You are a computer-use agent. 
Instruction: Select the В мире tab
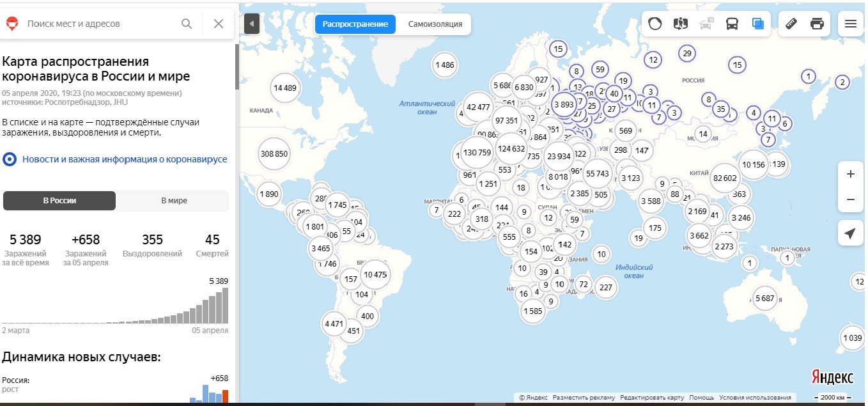[x=174, y=200]
